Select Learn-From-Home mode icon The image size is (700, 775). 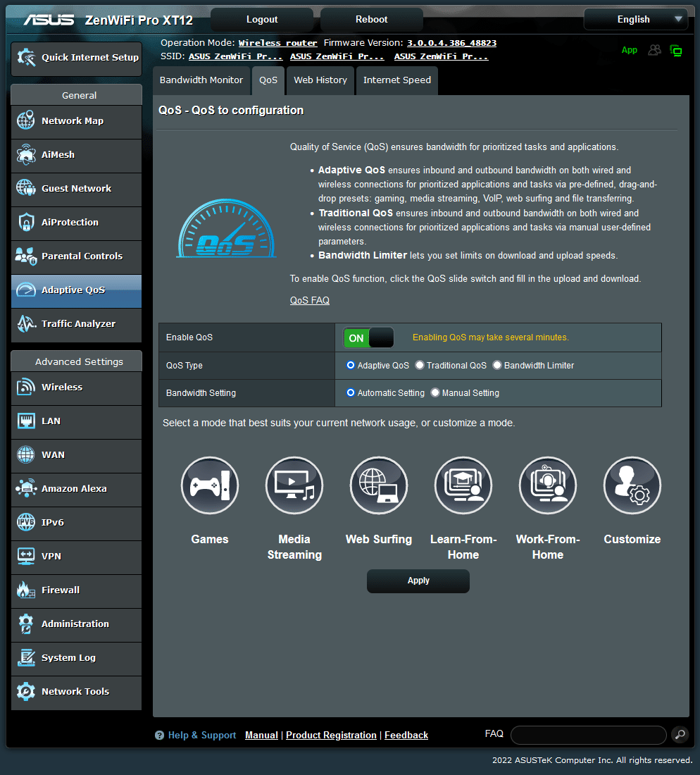pyautogui.click(x=463, y=485)
